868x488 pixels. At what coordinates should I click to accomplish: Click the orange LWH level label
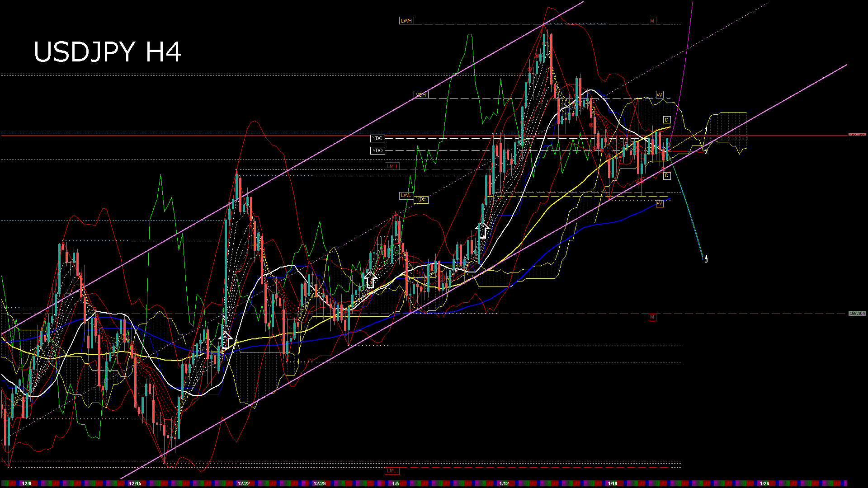[x=406, y=21]
